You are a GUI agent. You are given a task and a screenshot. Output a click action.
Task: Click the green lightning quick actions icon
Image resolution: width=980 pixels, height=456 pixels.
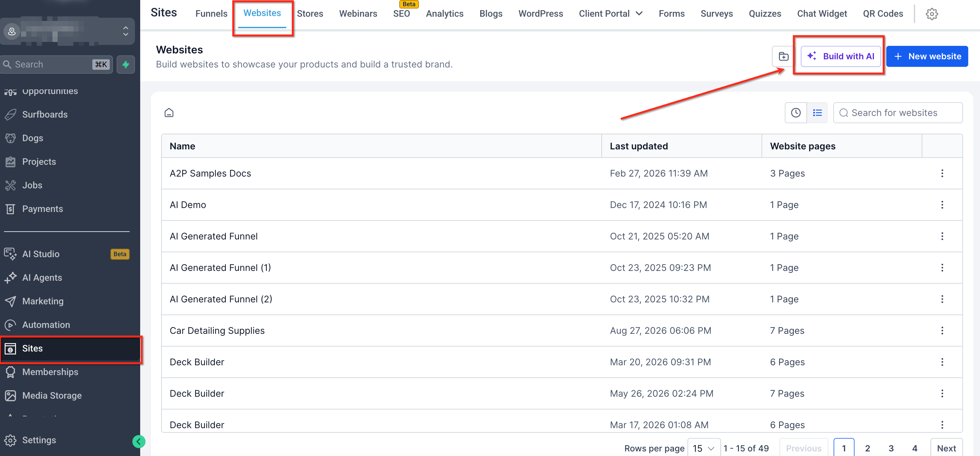coord(125,64)
